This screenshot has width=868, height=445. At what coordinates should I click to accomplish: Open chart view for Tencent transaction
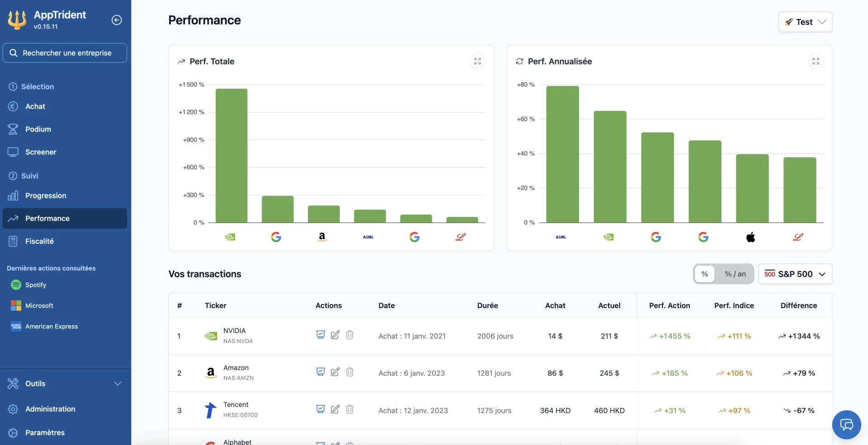(321, 409)
